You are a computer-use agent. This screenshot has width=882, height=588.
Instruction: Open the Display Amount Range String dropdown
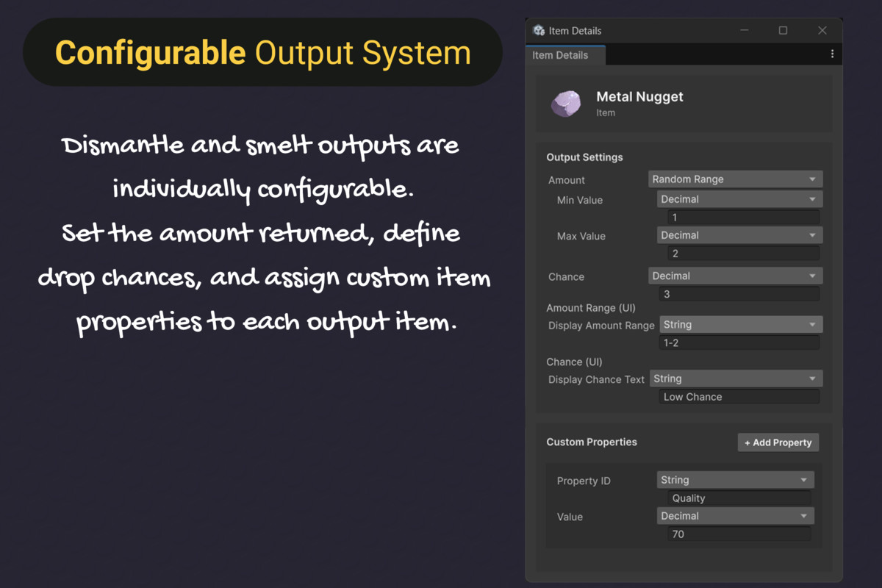click(740, 324)
